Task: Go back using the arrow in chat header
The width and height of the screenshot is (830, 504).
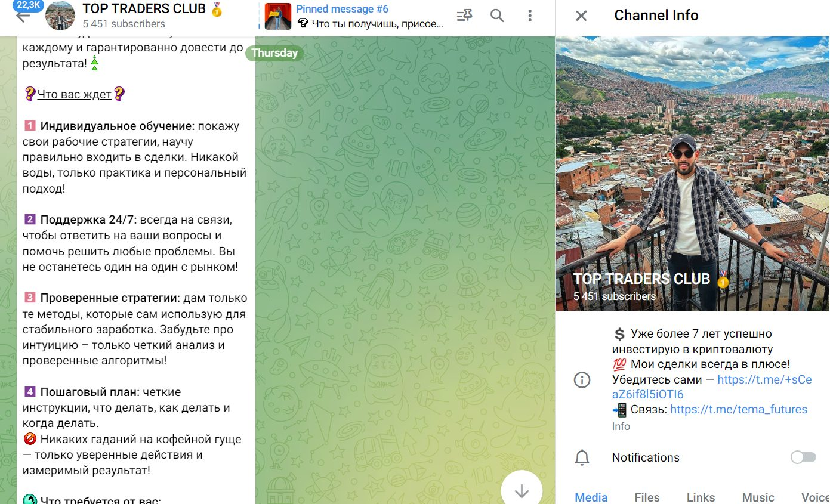Action: [23, 17]
